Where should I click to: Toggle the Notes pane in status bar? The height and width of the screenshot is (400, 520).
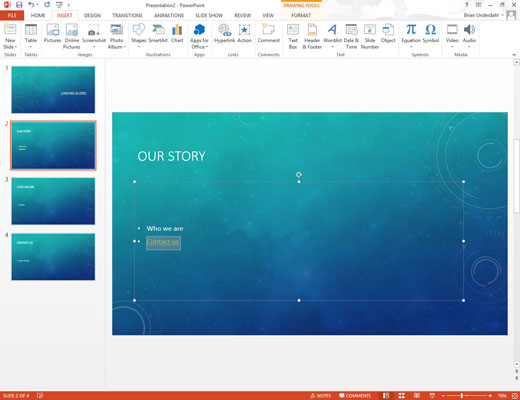(321, 396)
